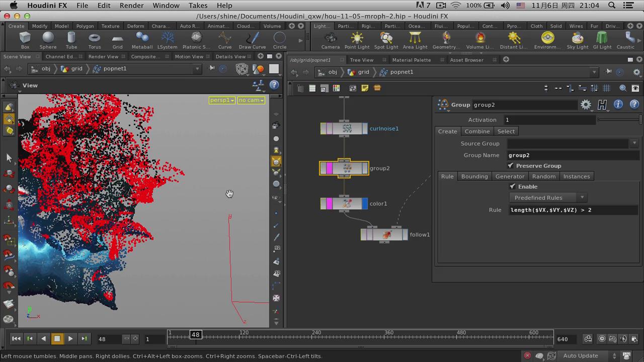Click the viewport help icon

coord(274,85)
